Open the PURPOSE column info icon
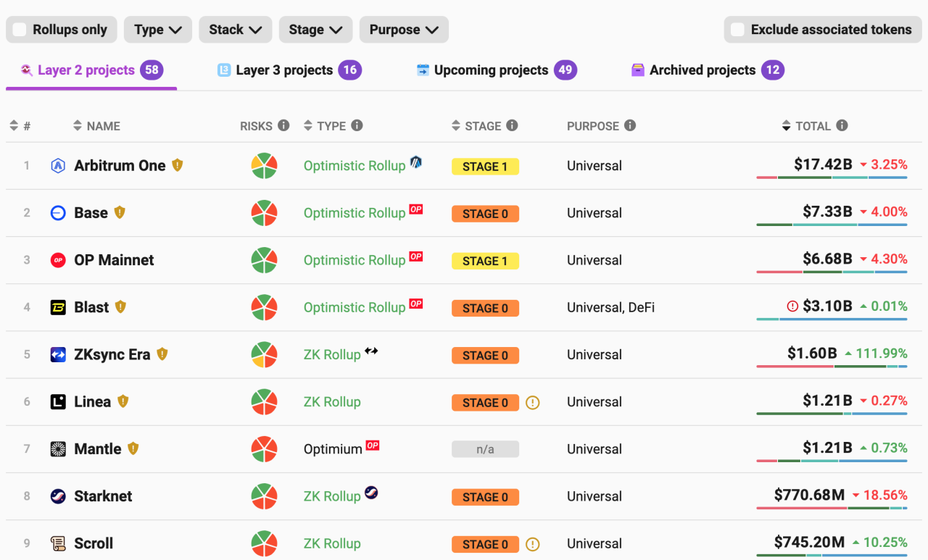 630,125
